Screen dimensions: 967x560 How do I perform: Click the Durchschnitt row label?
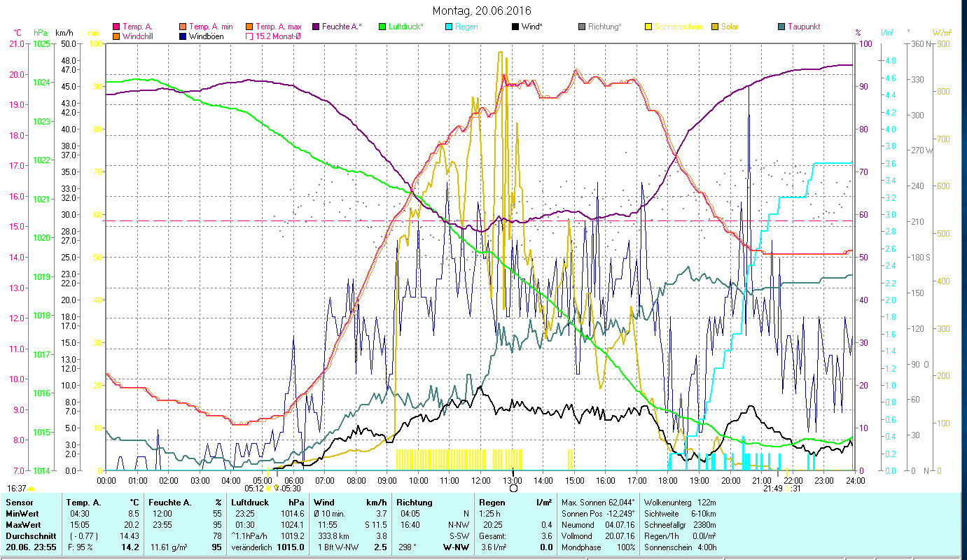pyautogui.click(x=29, y=536)
